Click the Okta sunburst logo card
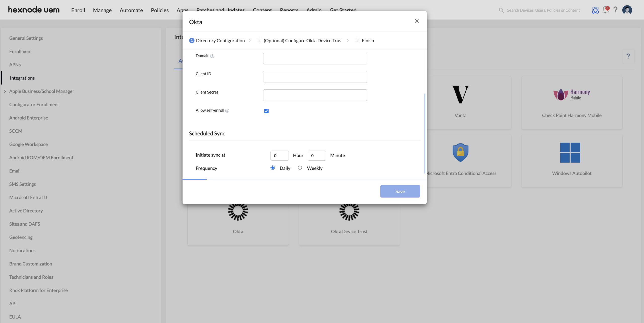Image resolution: width=644 pixels, height=323 pixels. click(238, 212)
